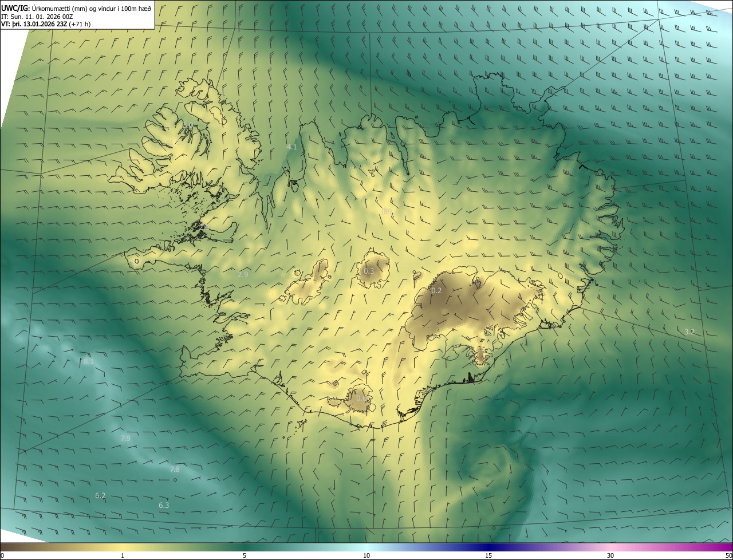
Task: Click the 3.2 value off the east coast
Action: click(x=689, y=332)
